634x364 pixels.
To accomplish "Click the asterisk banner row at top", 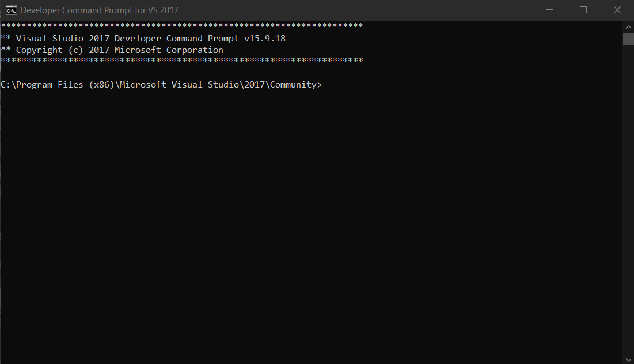I will coord(181,25).
